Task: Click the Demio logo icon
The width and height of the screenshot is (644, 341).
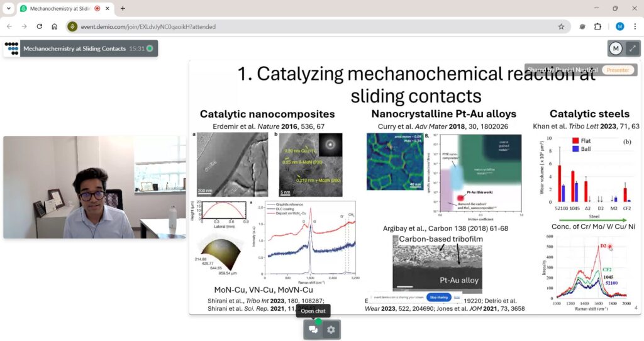Action: pos(11,48)
